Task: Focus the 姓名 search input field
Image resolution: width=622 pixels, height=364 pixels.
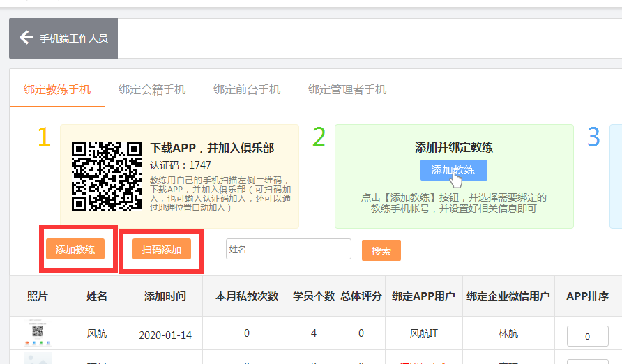Action: tap(288, 249)
